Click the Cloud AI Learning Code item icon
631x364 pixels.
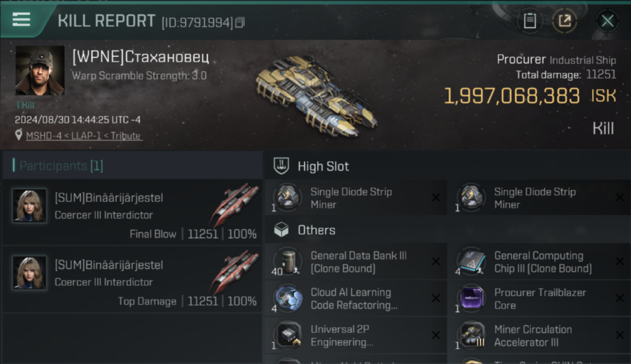(288, 298)
